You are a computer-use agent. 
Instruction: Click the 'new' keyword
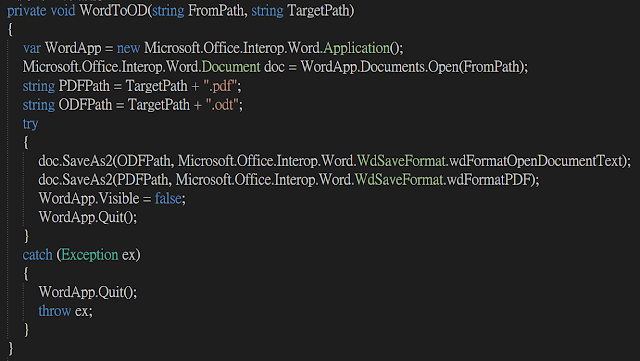coord(128,48)
